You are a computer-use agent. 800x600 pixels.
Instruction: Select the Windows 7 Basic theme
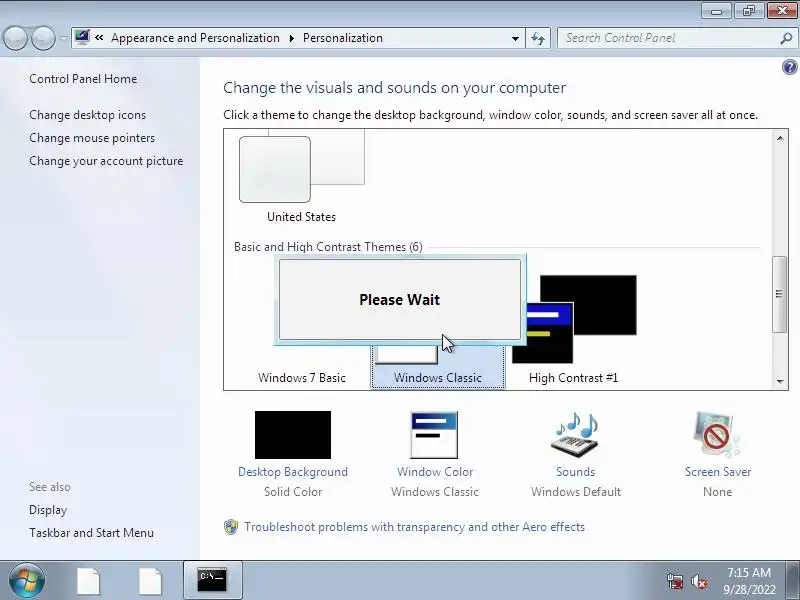302,378
